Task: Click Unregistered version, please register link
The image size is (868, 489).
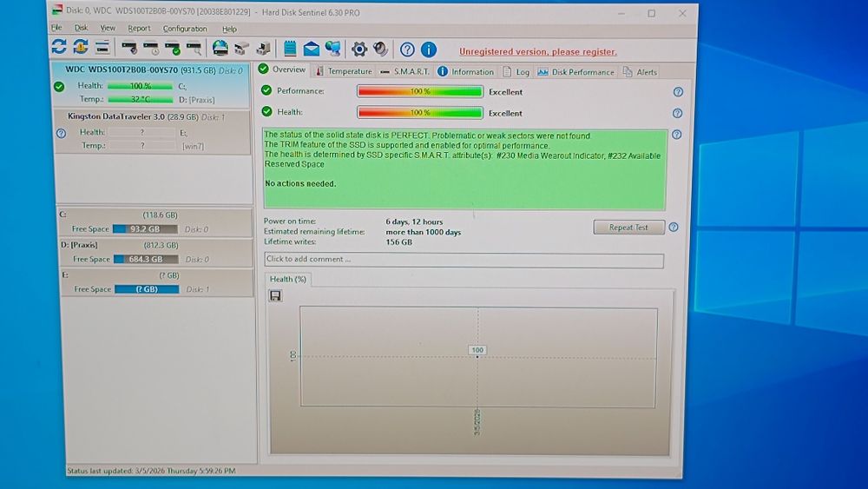Action: (537, 51)
